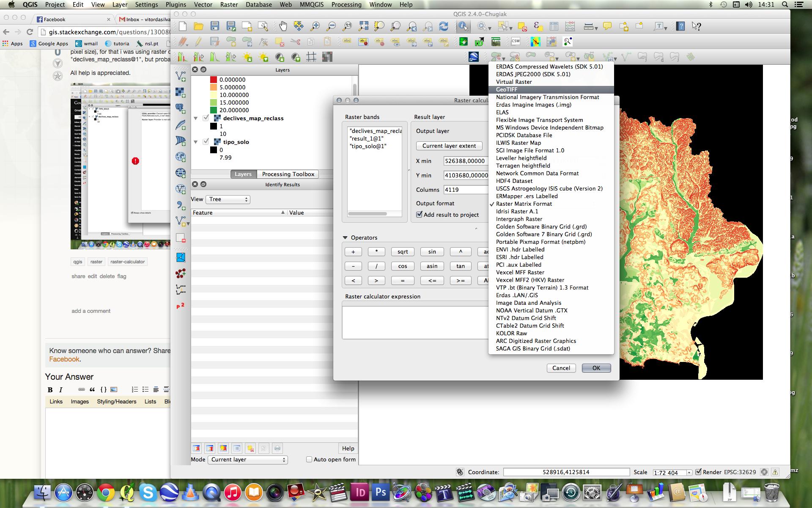Click Select by Expression epsilon icon
Screen dimensions: 812x508
(538, 26)
